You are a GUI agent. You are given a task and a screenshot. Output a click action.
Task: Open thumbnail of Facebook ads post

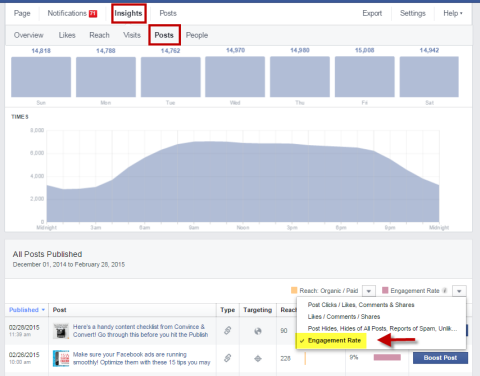click(x=61, y=358)
